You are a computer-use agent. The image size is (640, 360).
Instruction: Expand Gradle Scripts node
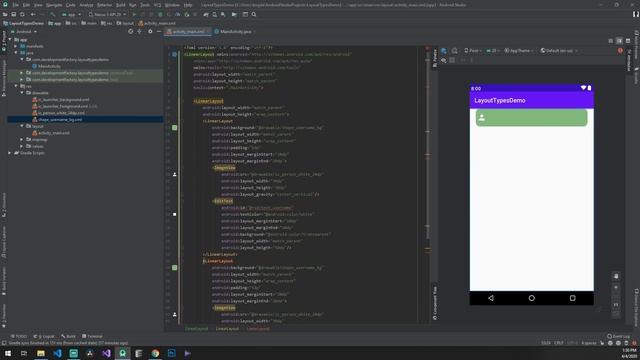click(10, 153)
